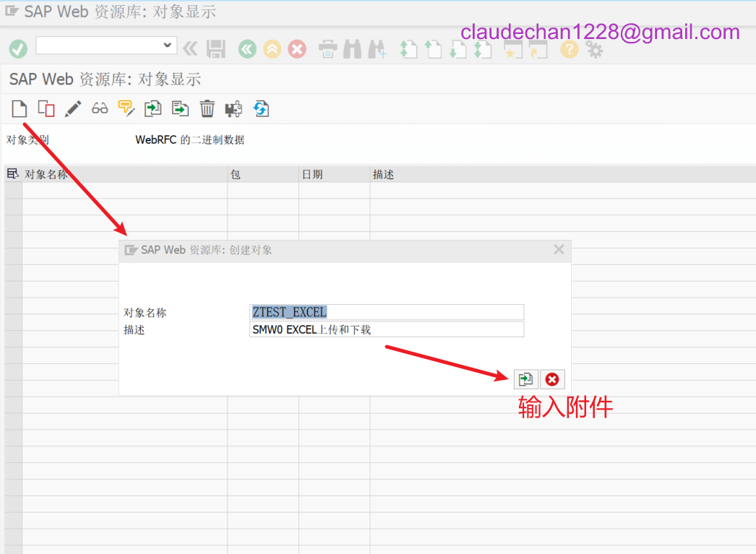Click the 对象名称 input field ZTEST_EXCEL
This screenshot has height=554, width=756.
386,312
